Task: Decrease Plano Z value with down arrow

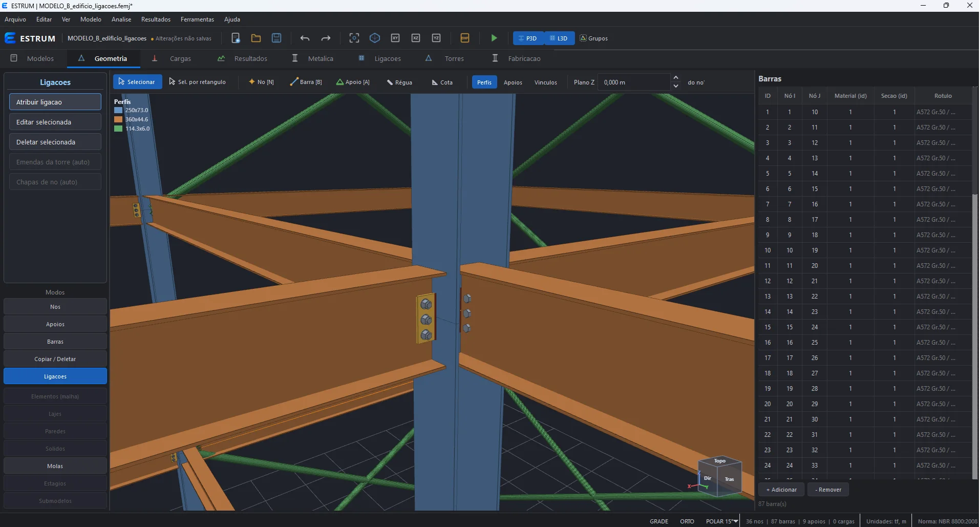Action: (x=676, y=86)
